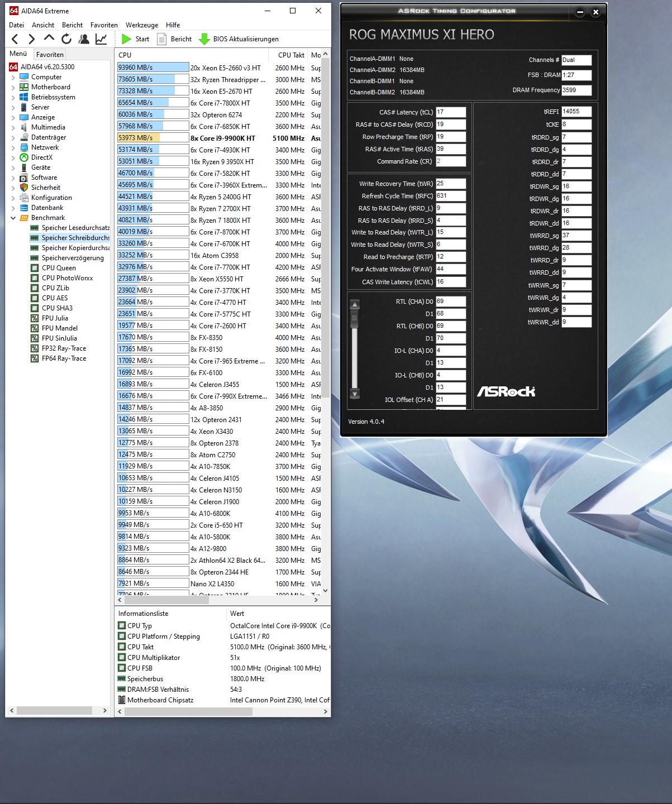Expand the Server tree node

coord(13,107)
